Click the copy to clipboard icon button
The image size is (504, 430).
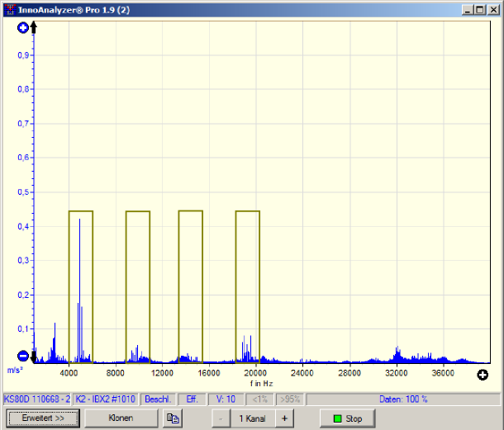click(173, 418)
